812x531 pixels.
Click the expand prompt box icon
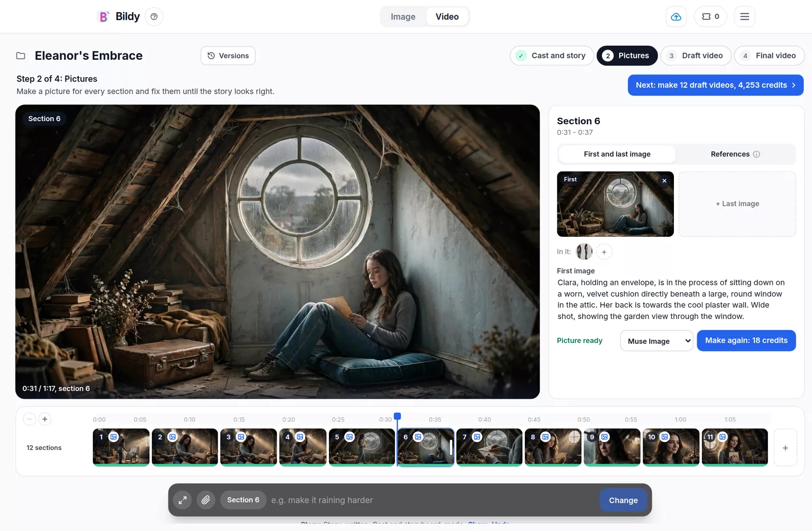[183, 500]
